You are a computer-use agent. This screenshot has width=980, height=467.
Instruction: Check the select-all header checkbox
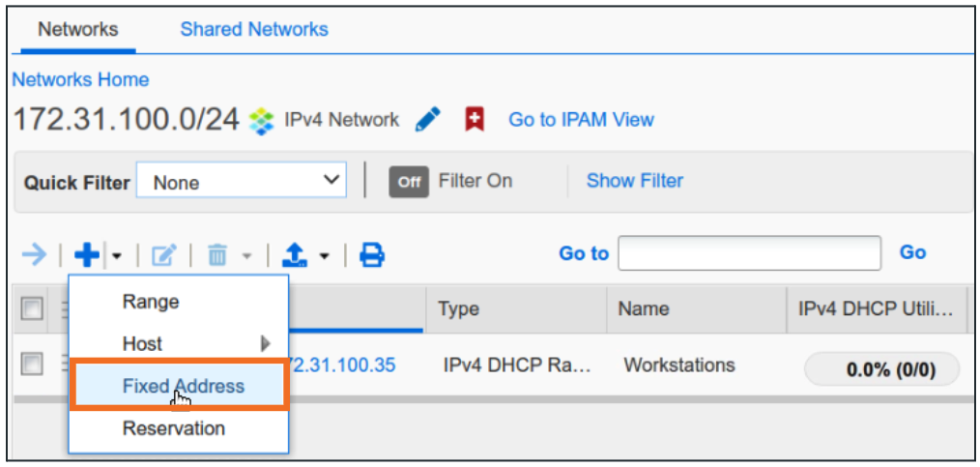[33, 309]
